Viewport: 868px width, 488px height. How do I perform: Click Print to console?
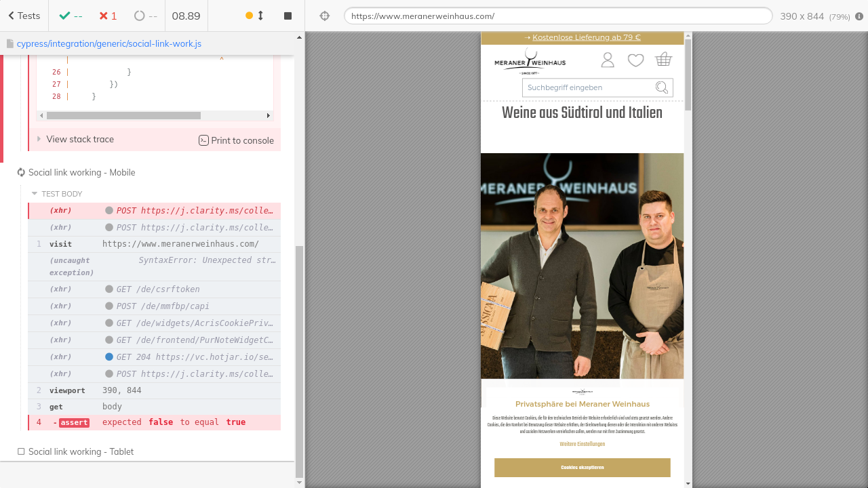(x=236, y=140)
